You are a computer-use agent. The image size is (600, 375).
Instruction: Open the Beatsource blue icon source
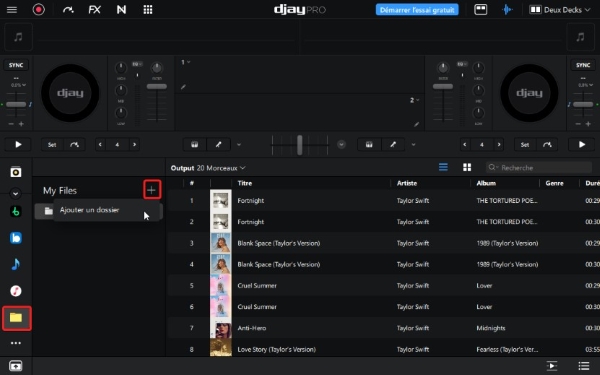(16, 238)
